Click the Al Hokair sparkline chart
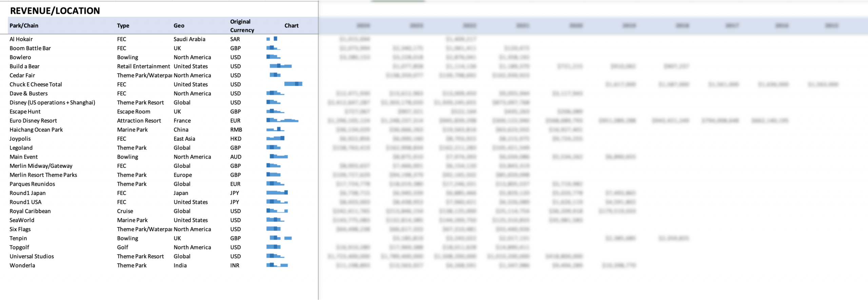The width and height of the screenshot is (868, 300). pyautogui.click(x=272, y=39)
